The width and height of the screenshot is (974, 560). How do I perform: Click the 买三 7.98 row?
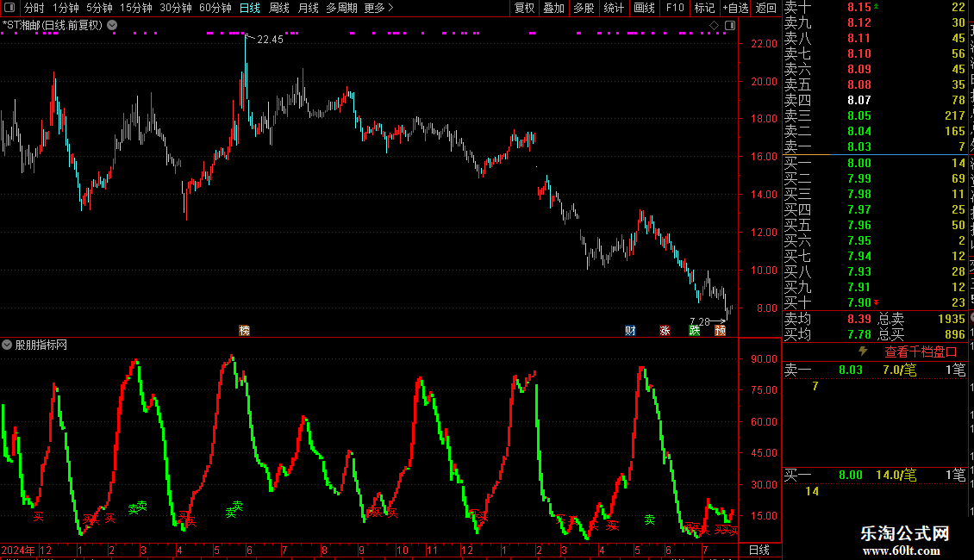[x=875, y=194]
